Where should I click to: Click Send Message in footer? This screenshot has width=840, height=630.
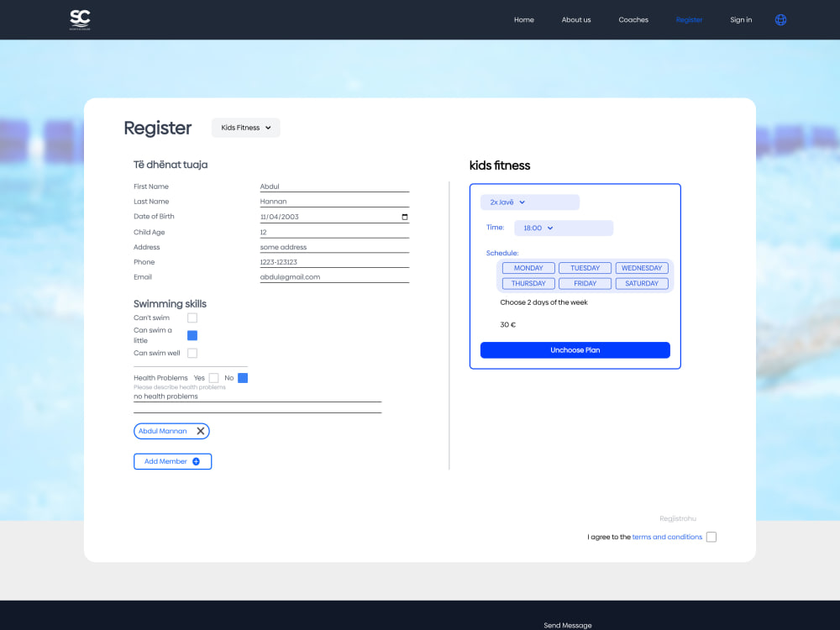click(x=568, y=625)
